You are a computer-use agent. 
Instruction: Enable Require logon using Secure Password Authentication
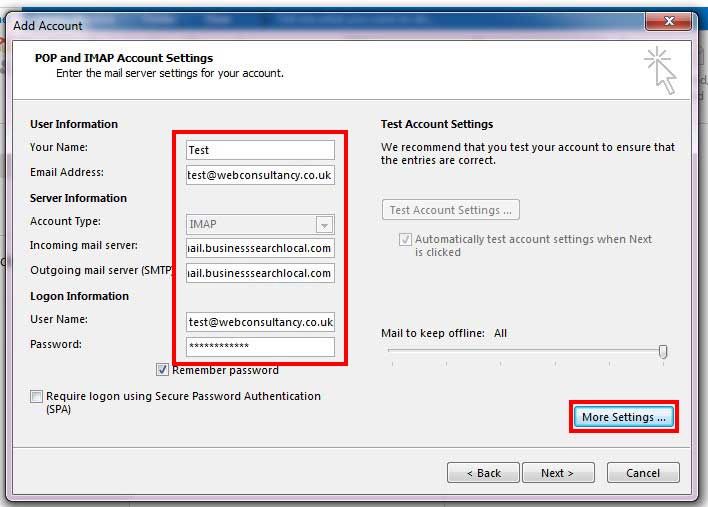pos(37,397)
